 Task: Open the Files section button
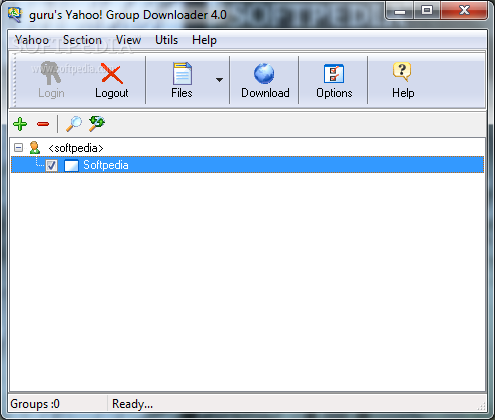pyautogui.click(x=182, y=80)
